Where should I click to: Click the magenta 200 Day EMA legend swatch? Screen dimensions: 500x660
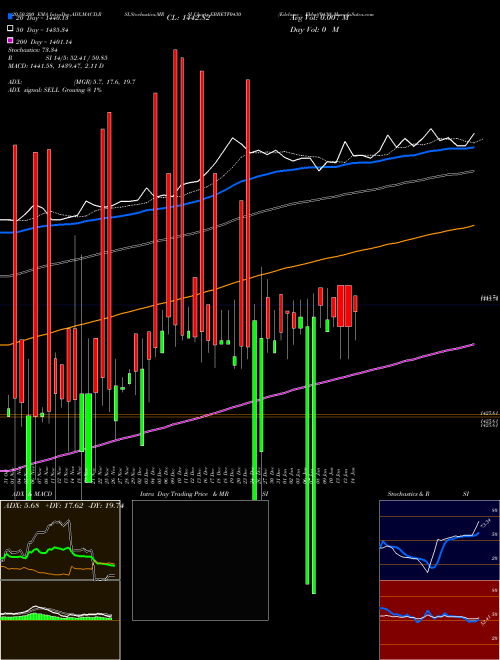10,41
